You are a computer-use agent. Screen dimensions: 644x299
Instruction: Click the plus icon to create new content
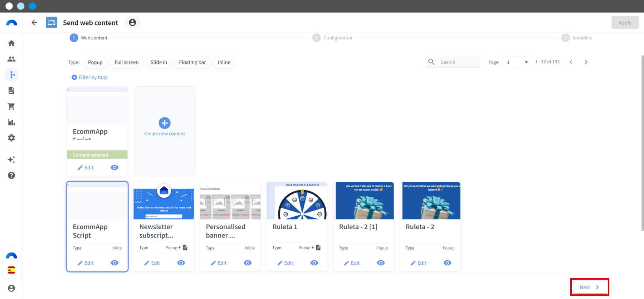[x=165, y=123]
